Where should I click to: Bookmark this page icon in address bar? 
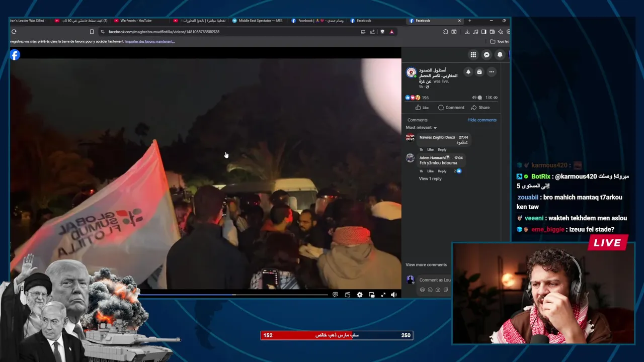[x=92, y=32]
